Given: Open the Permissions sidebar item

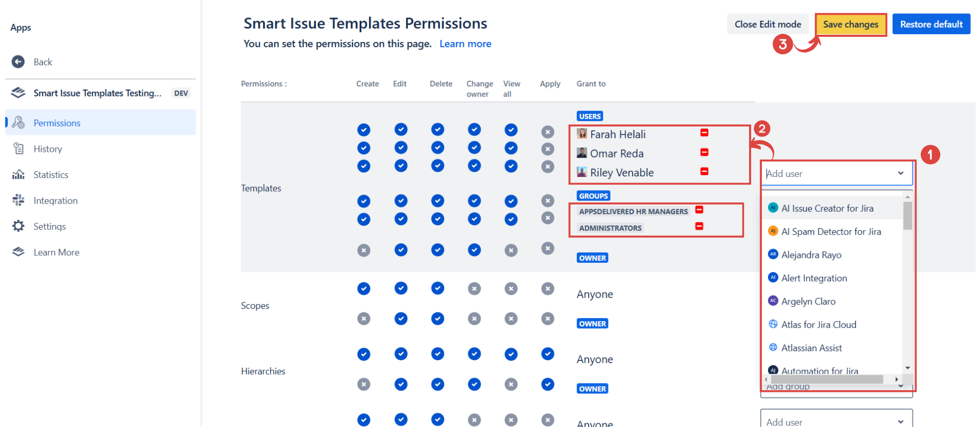Looking at the screenshot, I should [57, 123].
